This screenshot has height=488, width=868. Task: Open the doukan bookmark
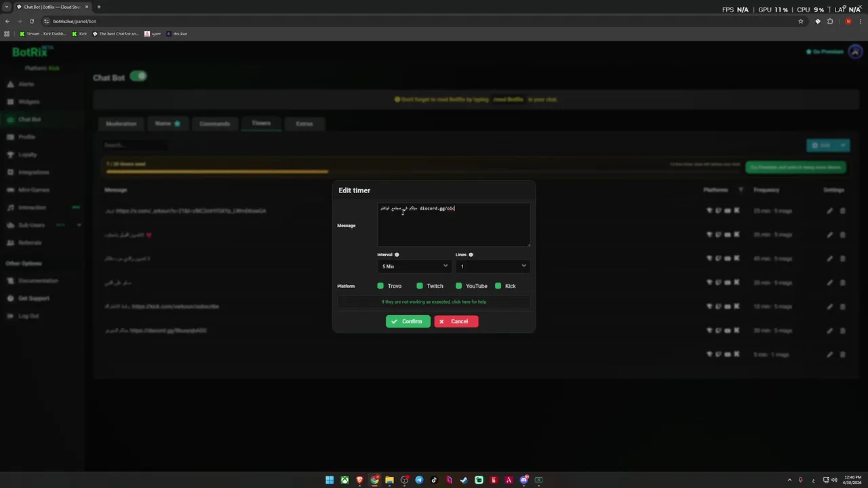177,34
